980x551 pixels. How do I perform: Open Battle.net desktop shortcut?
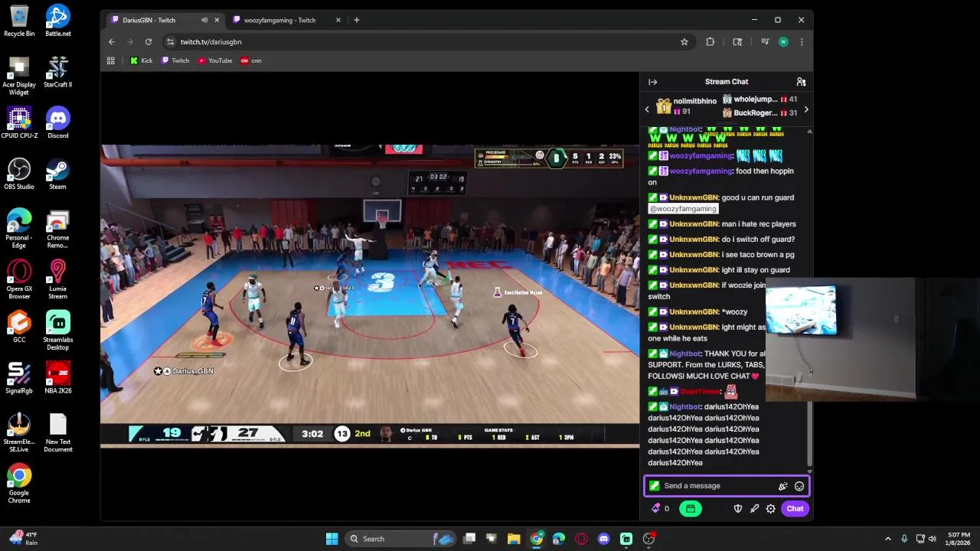57,21
